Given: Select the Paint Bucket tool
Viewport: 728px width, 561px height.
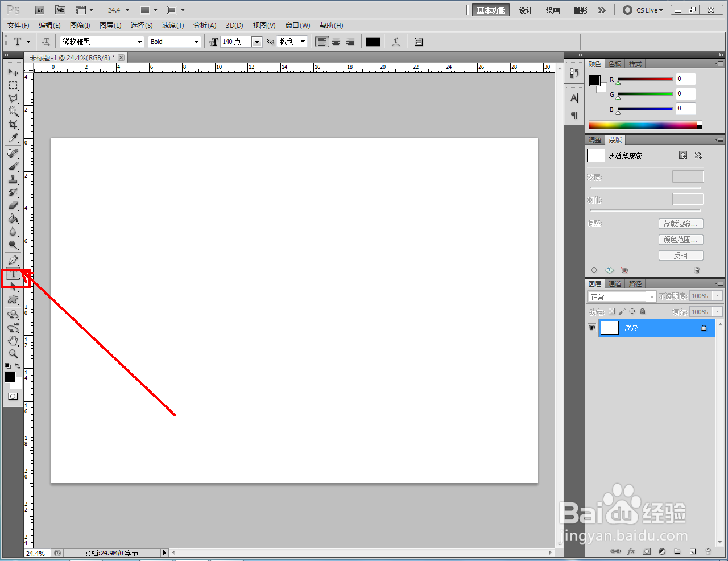Looking at the screenshot, I should (13, 218).
